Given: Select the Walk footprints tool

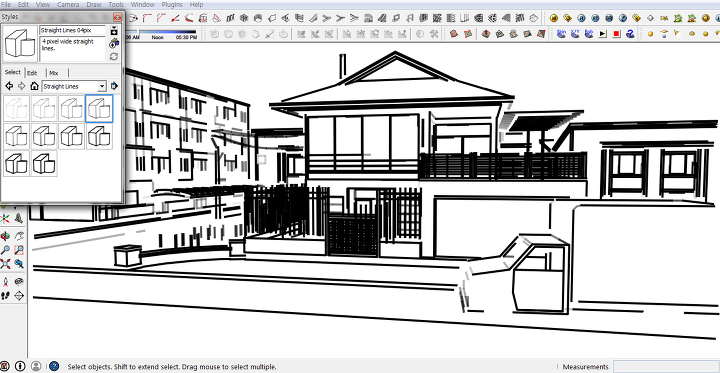Looking at the screenshot, I should (x=6, y=295).
